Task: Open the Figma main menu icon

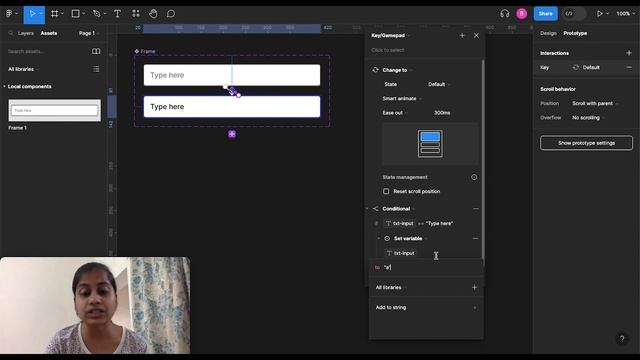Action: (9, 13)
